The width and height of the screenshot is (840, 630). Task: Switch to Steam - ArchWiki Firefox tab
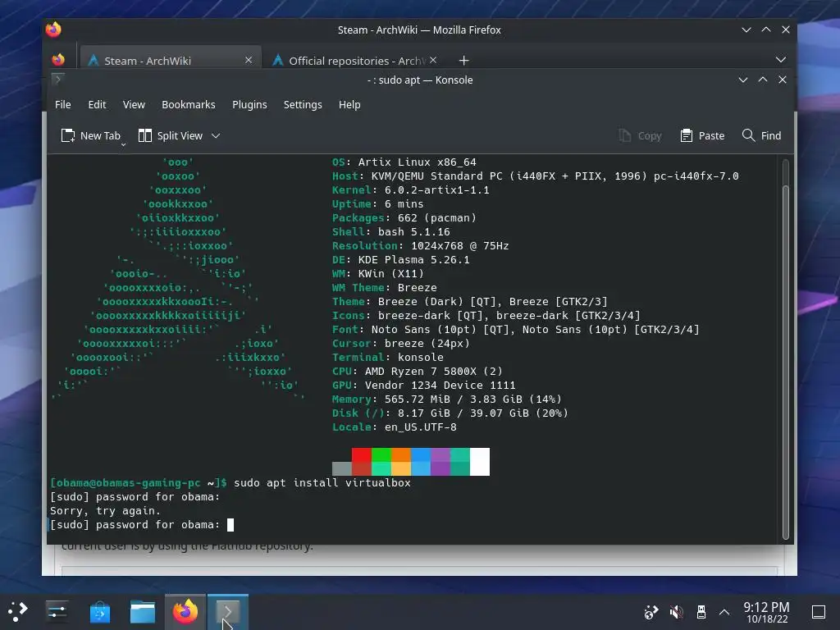[x=171, y=60]
